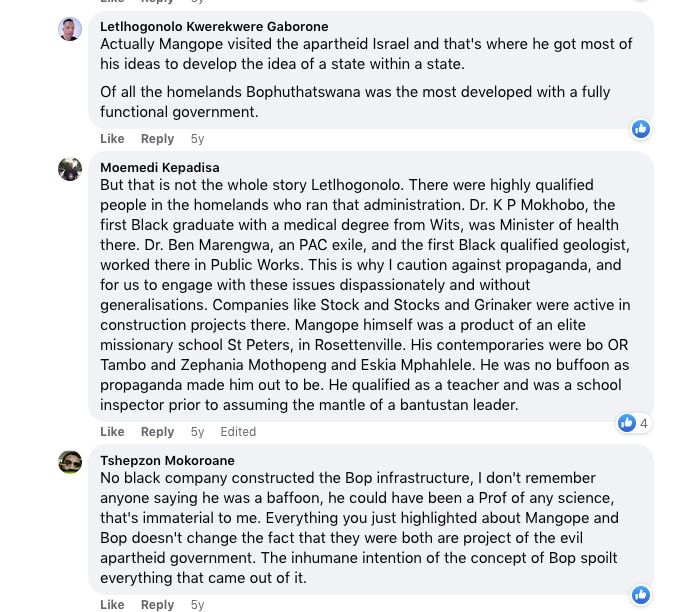
Task: Click the reaction count 4 on Moemedi's comment
Action: click(x=644, y=423)
